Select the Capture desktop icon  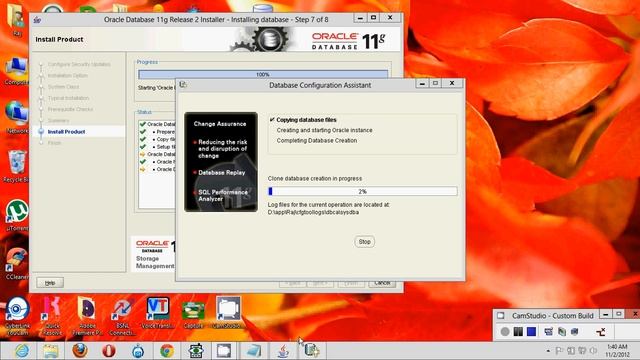pyautogui.click(x=193, y=314)
